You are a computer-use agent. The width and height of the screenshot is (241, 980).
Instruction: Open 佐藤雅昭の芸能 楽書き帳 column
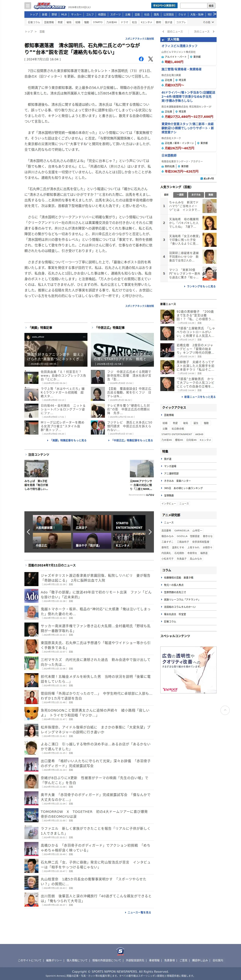[x=178, y=577]
